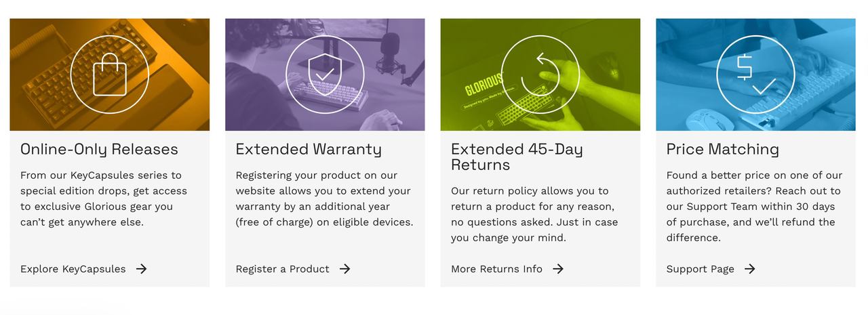868x315 pixels.
Task: Click arrow beside Register a Product
Action: [345, 269]
